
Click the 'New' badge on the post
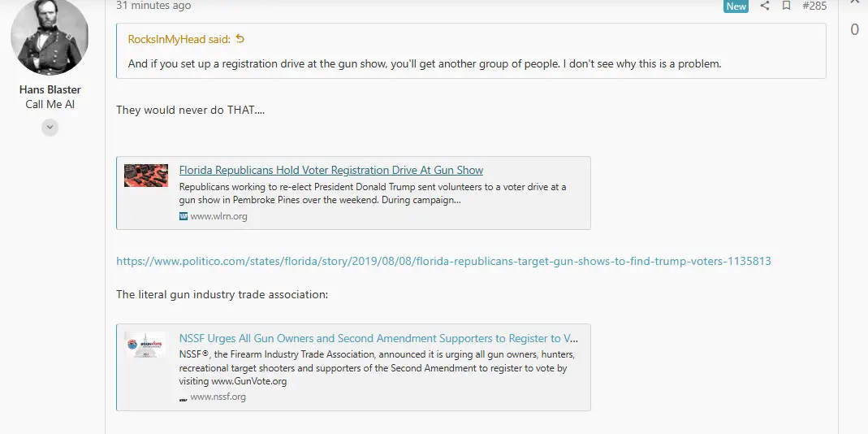736,6
